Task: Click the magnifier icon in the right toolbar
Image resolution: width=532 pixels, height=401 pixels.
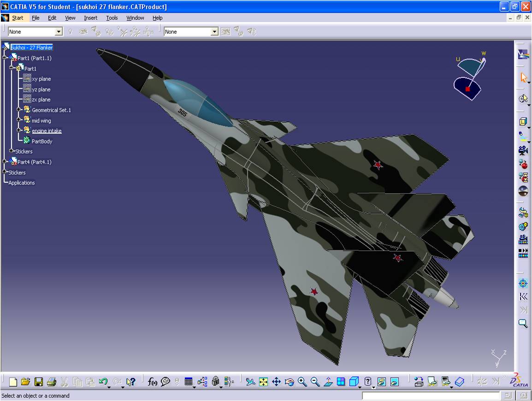Action: click(523, 323)
